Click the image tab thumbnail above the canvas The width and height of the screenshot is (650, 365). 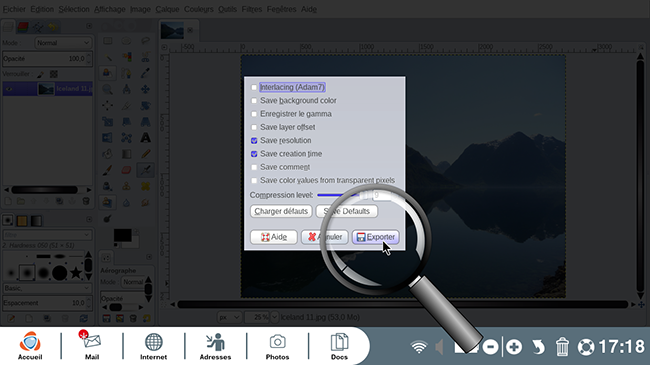click(x=172, y=30)
